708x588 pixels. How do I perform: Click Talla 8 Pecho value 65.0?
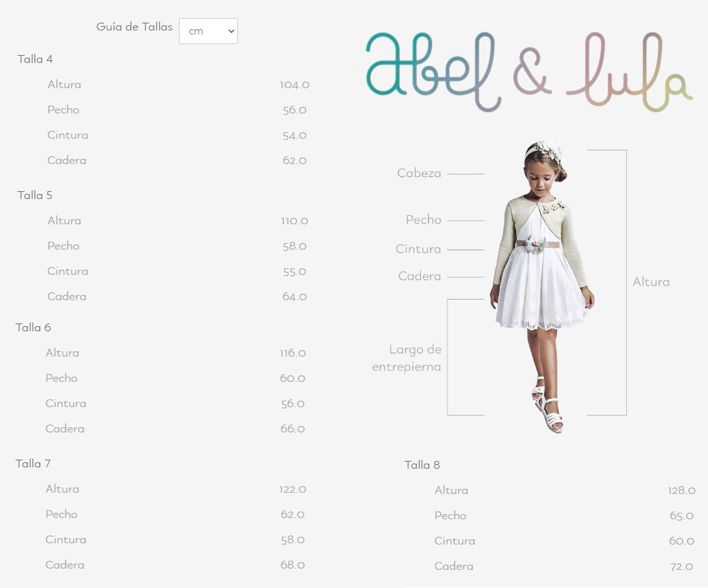tap(681, 516)
